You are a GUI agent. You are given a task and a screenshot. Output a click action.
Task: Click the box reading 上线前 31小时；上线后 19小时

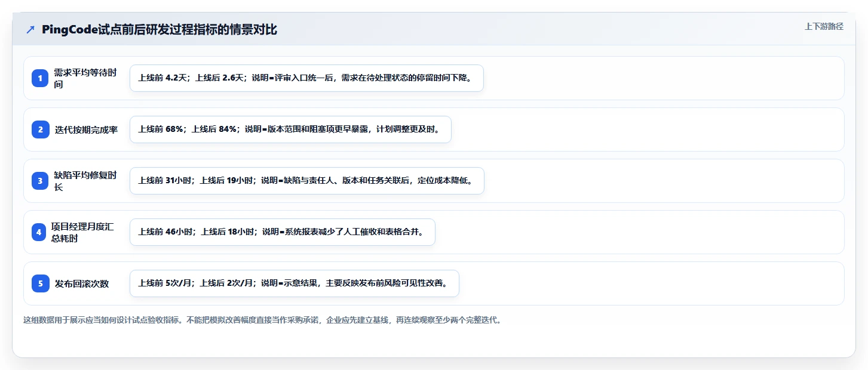(306, 181)
